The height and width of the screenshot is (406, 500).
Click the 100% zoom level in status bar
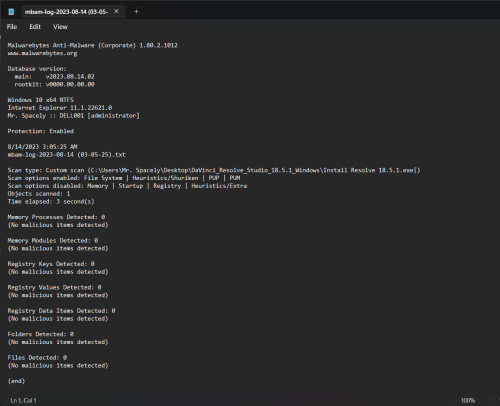coord(468,400)
